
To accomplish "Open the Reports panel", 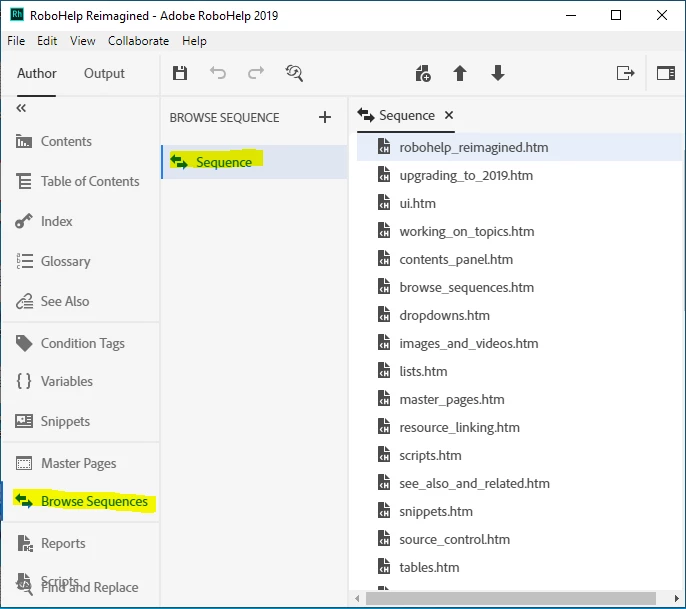I will pos(51,543).
